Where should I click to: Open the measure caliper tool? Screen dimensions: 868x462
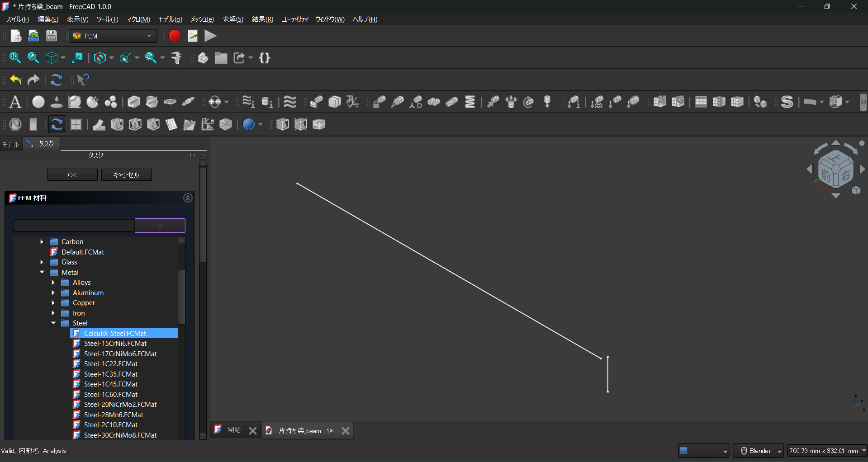pyautogui.click(x=176, y=58)
